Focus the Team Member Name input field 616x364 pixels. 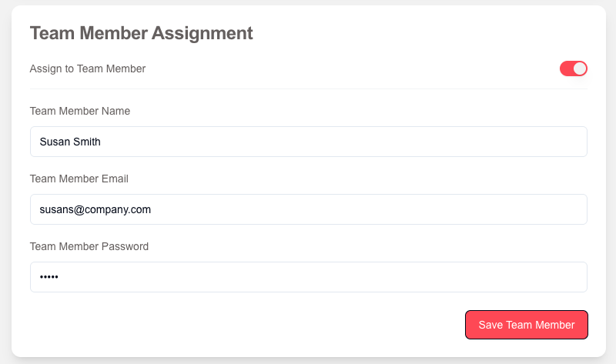[x=308, y=142]
